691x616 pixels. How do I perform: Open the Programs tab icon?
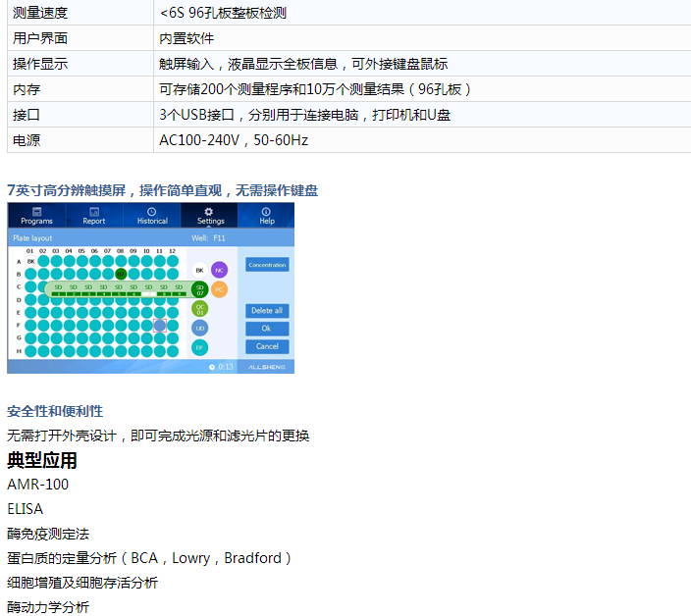(36, 215)
